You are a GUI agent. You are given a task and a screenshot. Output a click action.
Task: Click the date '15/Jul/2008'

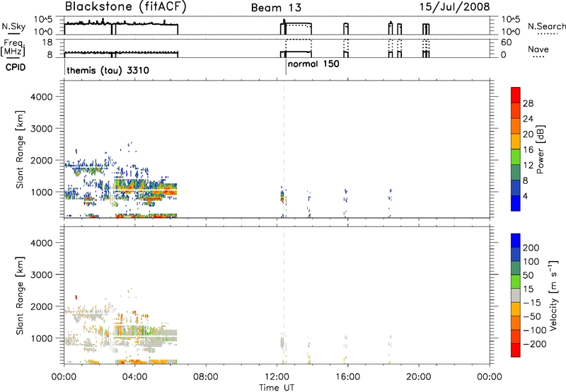455,7
